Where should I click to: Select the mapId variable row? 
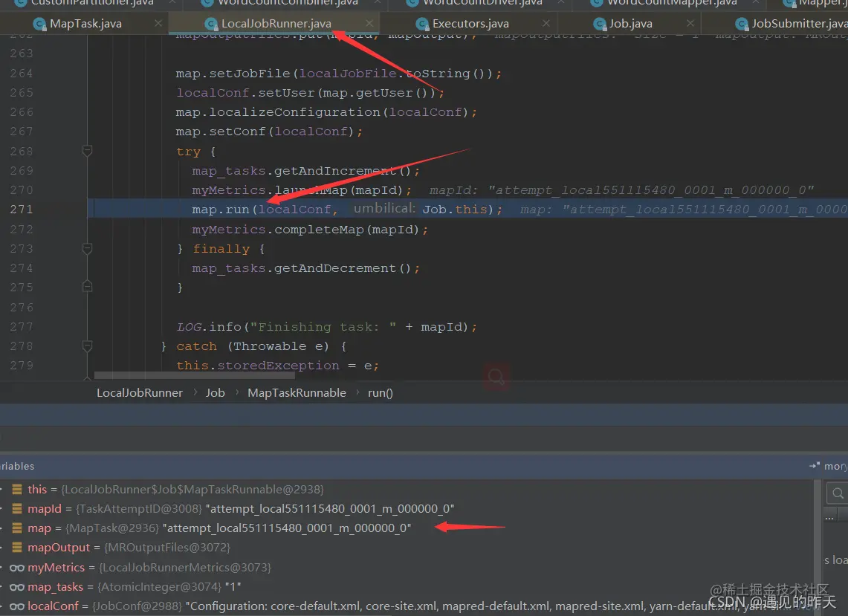(406, 509)
